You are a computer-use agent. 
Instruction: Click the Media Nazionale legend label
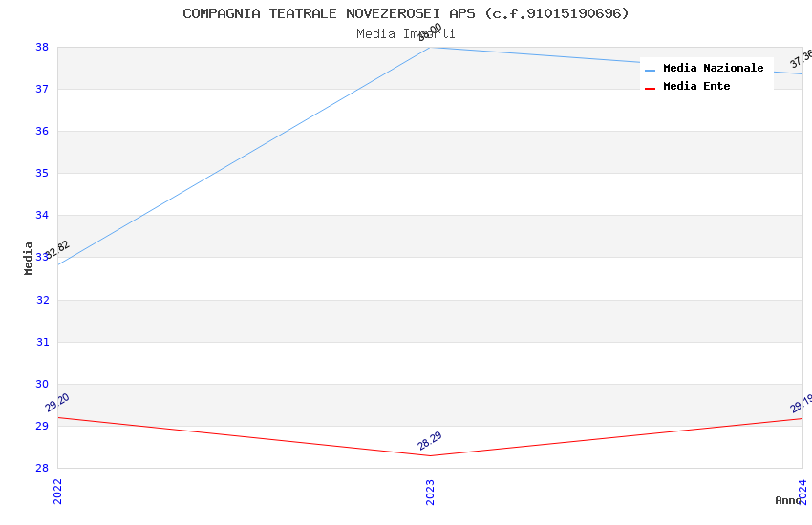(x=713, y=68)
